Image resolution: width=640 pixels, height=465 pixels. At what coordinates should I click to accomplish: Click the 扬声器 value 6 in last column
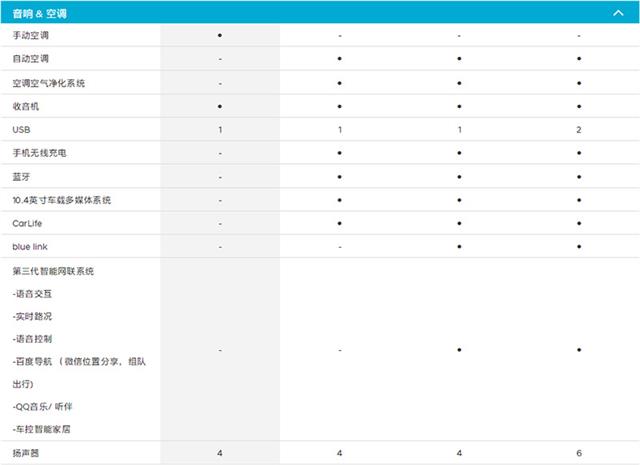tap(579, 453)
